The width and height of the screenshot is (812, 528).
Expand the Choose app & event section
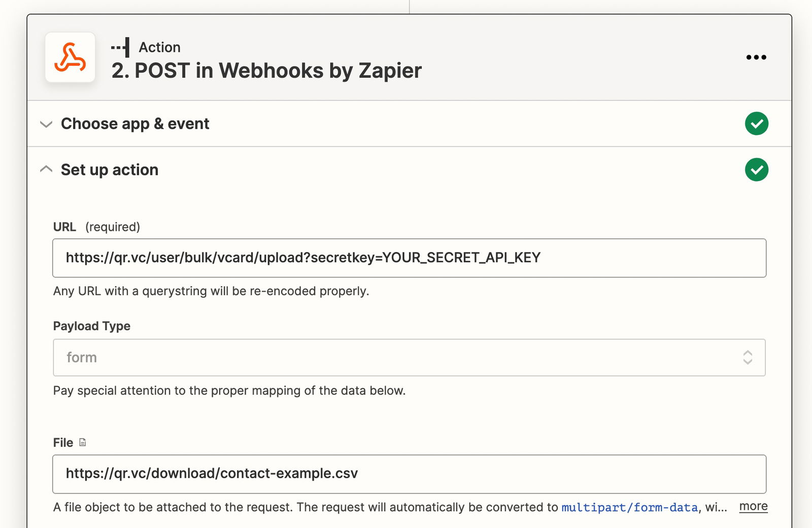[46, 124]
